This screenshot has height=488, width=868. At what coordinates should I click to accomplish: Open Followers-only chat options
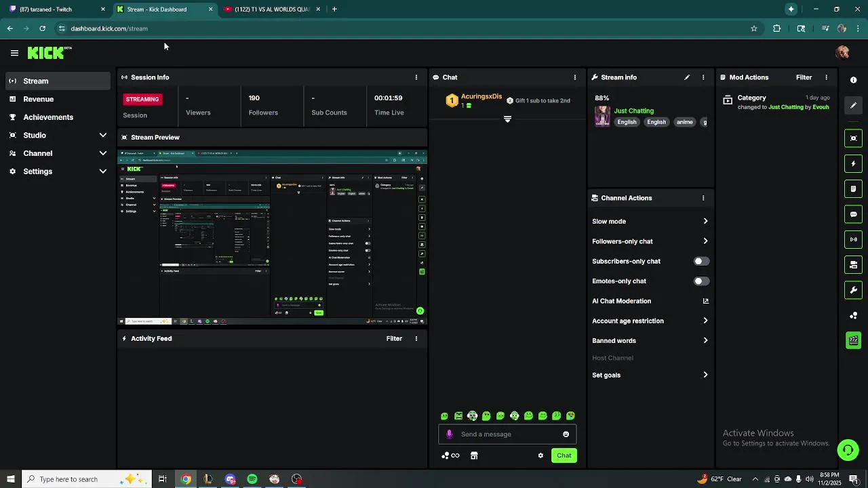coord(650,241)
